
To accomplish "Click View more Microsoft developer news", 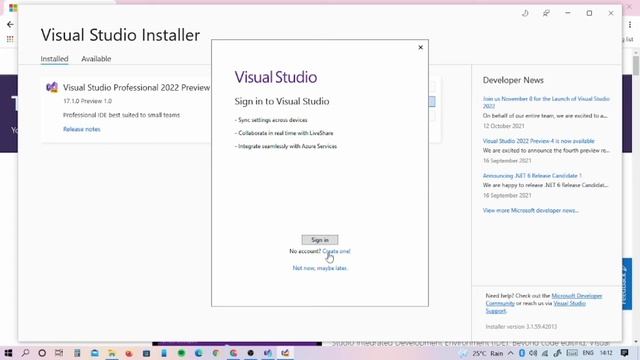I will (530, 210).
